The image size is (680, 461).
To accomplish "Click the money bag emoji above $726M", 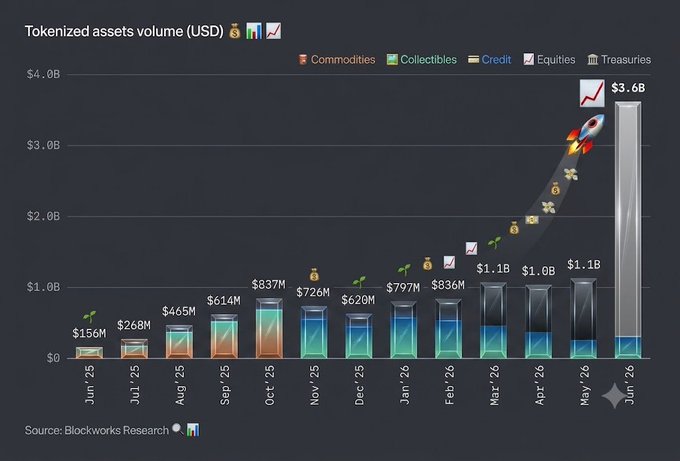I will [314, 275].
